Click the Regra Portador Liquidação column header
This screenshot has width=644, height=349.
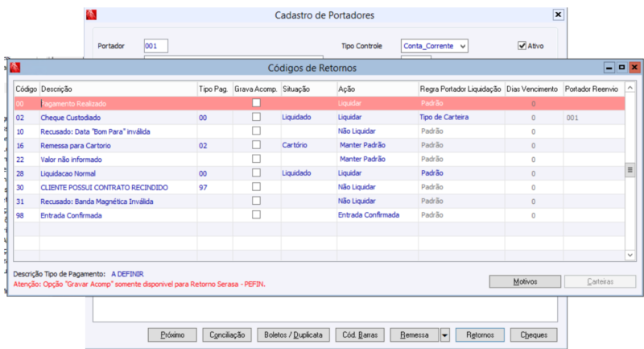click(461, 89)
